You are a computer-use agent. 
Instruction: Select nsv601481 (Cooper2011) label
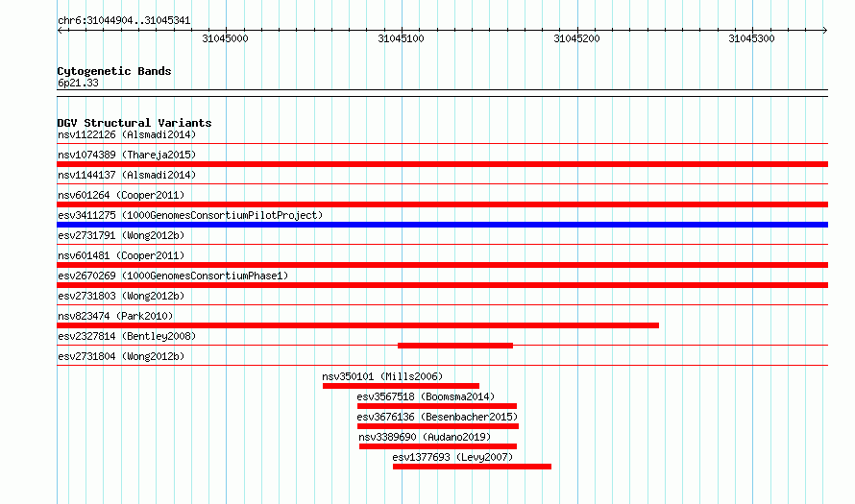(121, 255)
